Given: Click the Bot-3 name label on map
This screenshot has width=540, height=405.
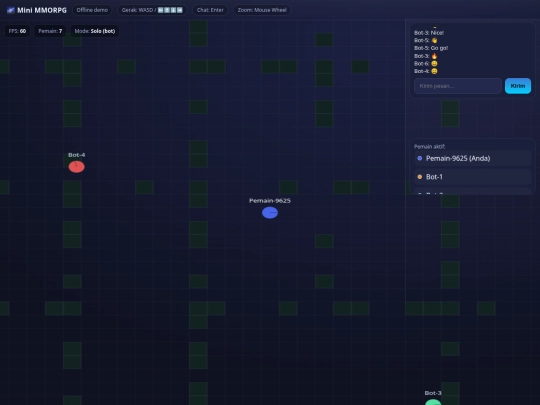Looking at the screenshot, I should click(x=433, y=393).
